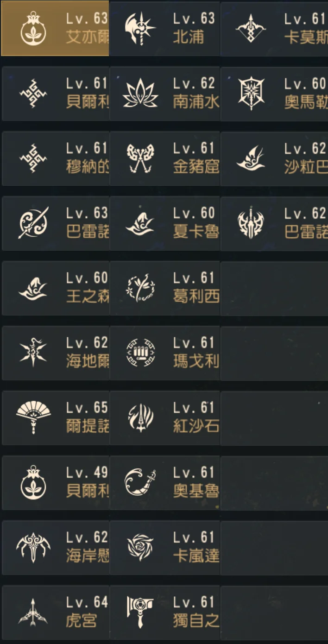Viewport: 328px width, 644px height.
Task: Select the folding fan icon for 爾提諾
Action: click(x=33, y=418)
